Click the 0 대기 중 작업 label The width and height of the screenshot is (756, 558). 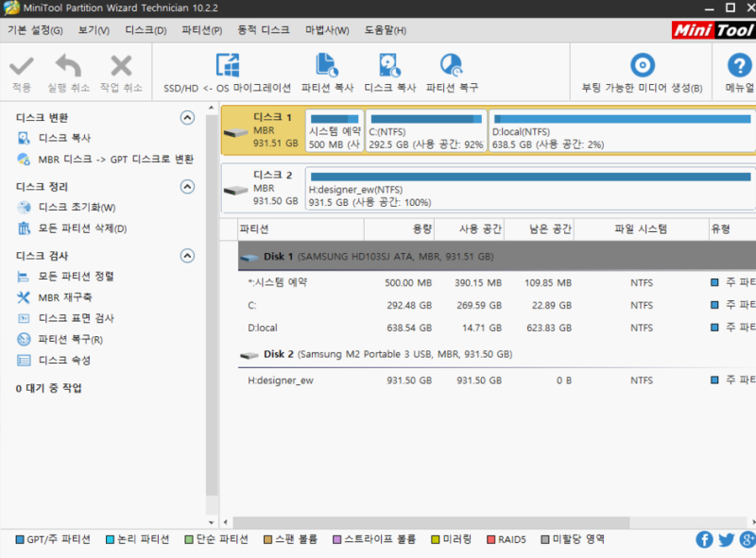click(48, 388)
